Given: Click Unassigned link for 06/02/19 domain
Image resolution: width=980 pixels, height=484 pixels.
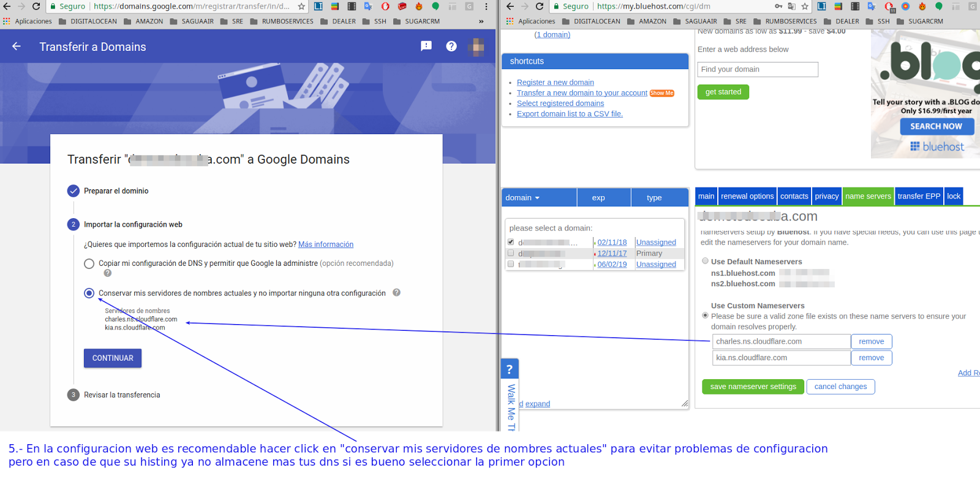Looking at the screenshot, I should tap(656, 265).
